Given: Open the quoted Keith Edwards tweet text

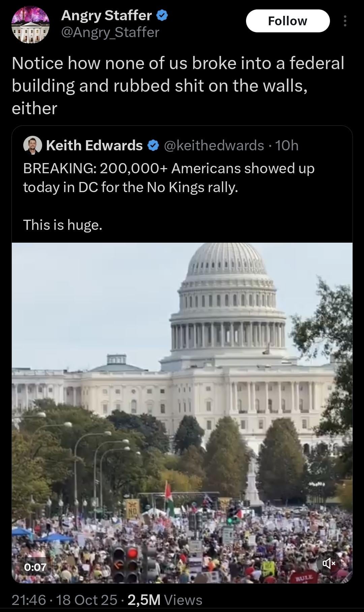Looking at the screenshot, I should tap(169, 178).
